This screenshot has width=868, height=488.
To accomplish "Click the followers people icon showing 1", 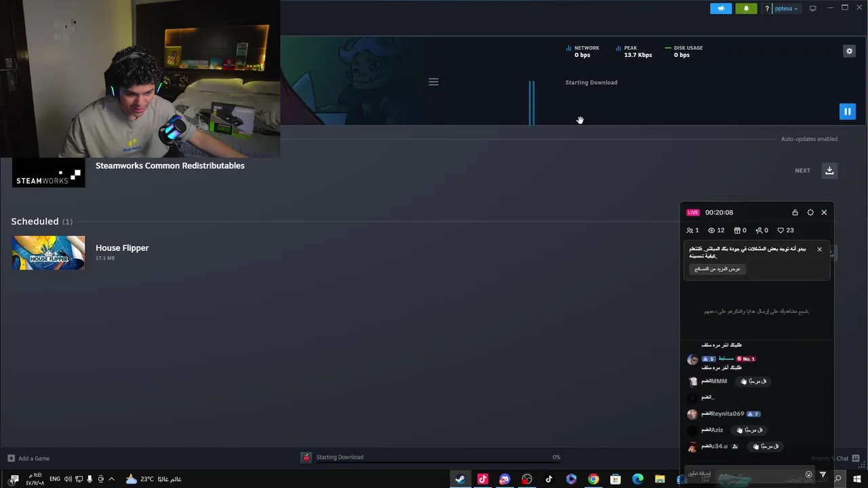I will (692, 230).
